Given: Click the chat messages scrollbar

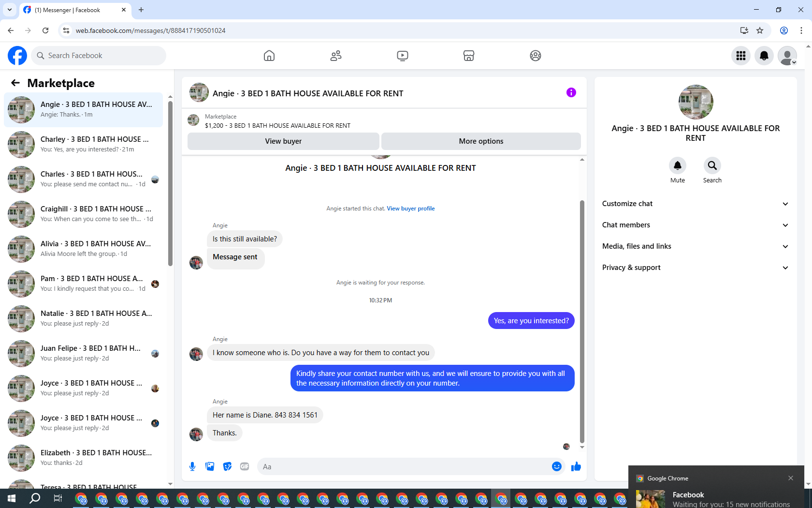Looking at the screenshot, I should pyautogui.click(x=582, y=322).
